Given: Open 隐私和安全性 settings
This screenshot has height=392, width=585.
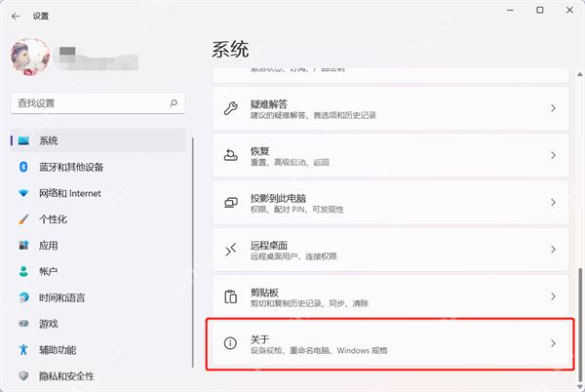Looking at the screenshot, I should click(x=66, y=375).
